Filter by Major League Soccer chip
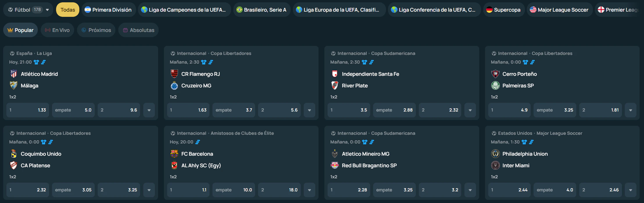Viewport: 644px width, 203px height. click(x=560, y=10)
